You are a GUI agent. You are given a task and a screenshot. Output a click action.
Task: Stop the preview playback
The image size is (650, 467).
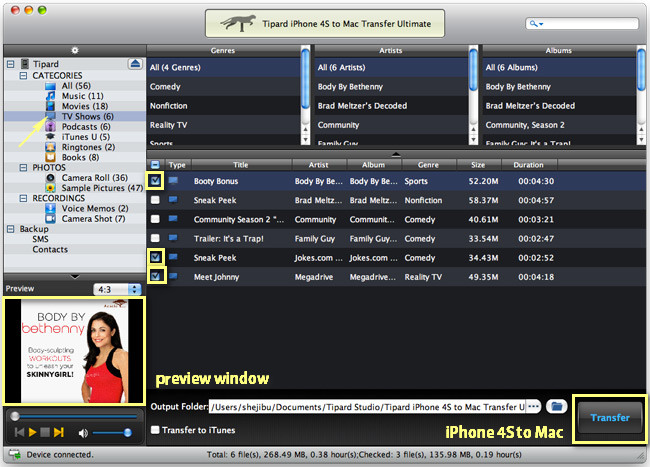point(45,433)
